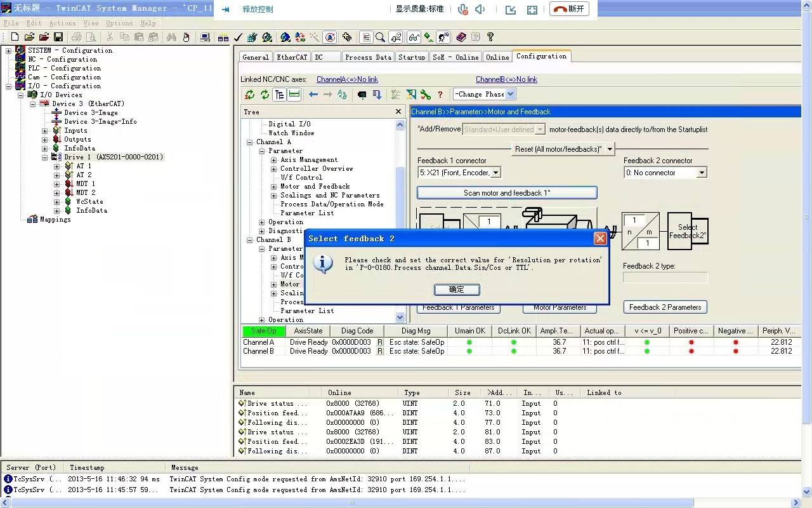Open the Change Phase dropdown
Viewport: 812px width, 508px height.
click(x=511, y=94)
